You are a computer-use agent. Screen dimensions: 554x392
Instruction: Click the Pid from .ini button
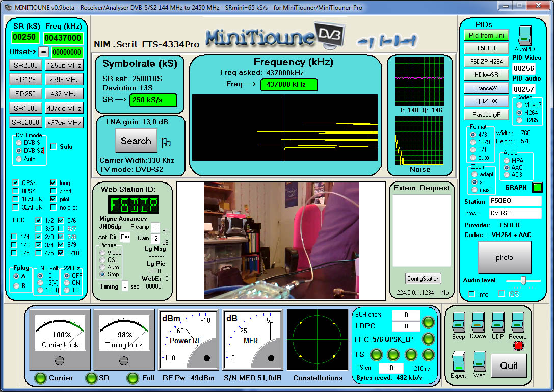[486, 35]
